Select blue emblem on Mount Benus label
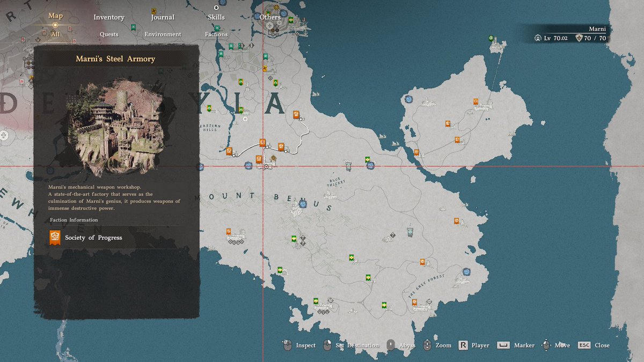 303,204
